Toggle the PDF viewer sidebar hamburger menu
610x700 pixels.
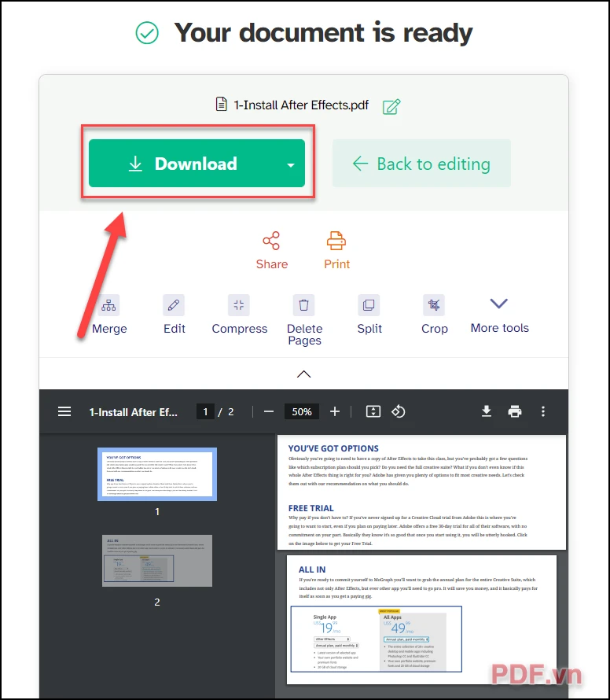click(x=64, y=411)
